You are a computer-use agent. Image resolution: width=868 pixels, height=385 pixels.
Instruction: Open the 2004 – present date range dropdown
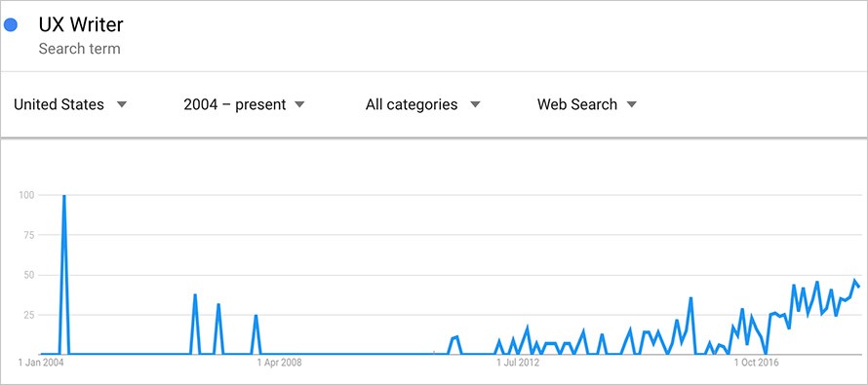click(244, 104)
